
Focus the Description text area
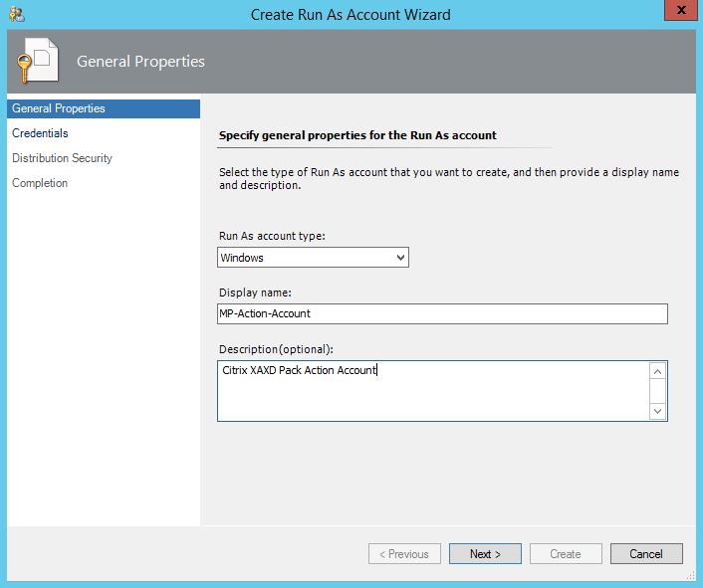(x=432, y=390)
